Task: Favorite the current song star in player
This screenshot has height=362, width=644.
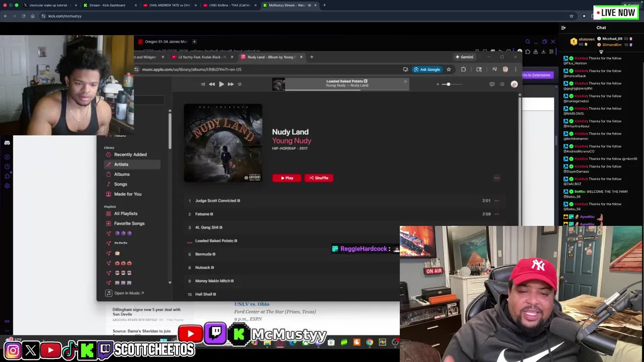Action: [x=405, y=81]
